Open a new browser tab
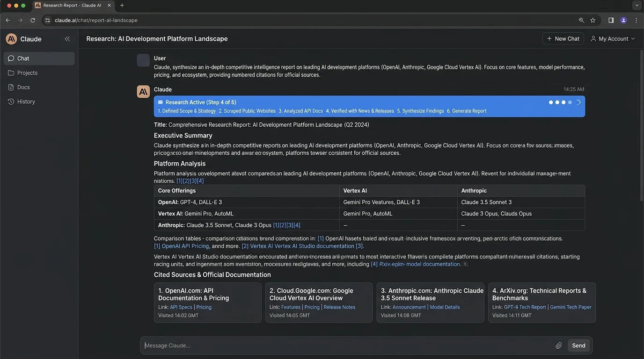The image size is (644, 359). pyautogui.click(x=122, y=6)
